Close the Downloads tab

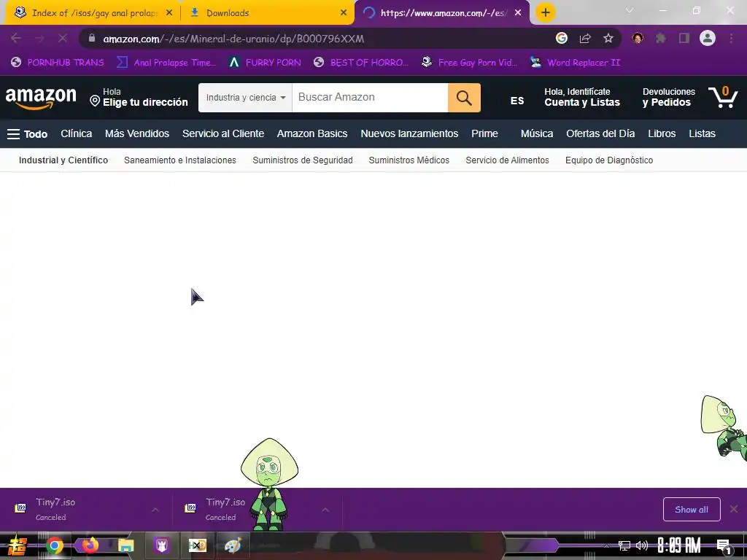tap(344, 13)
